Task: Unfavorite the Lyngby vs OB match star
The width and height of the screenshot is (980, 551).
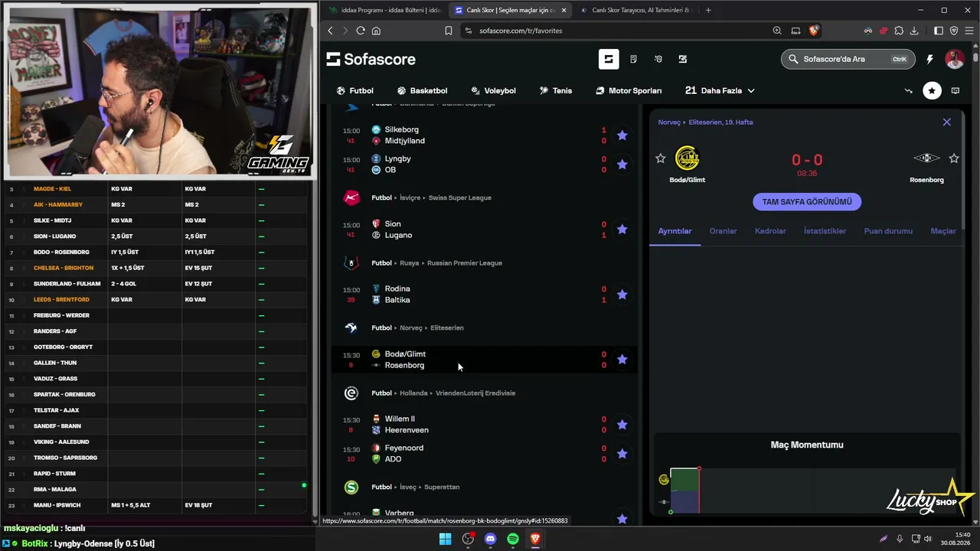Action: click(x=622, y=165)
